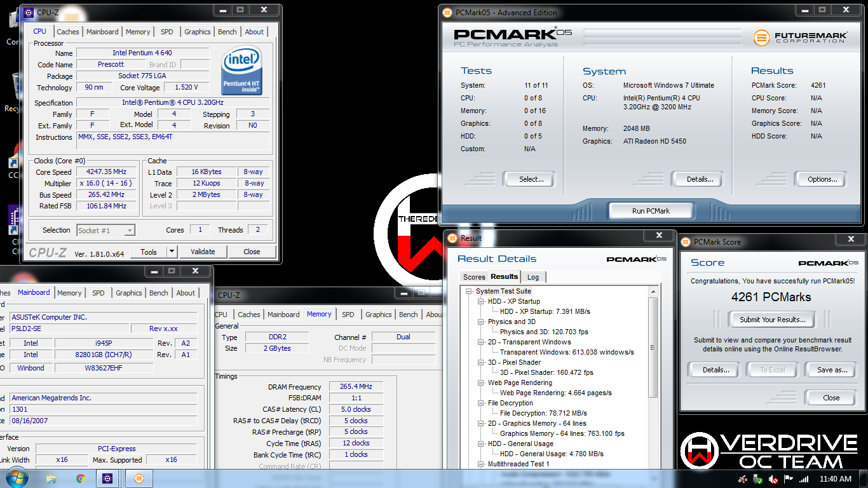Switch to Caches tab in CPU-Z processor window
The image size is (868, 488).
pos(68,32)
